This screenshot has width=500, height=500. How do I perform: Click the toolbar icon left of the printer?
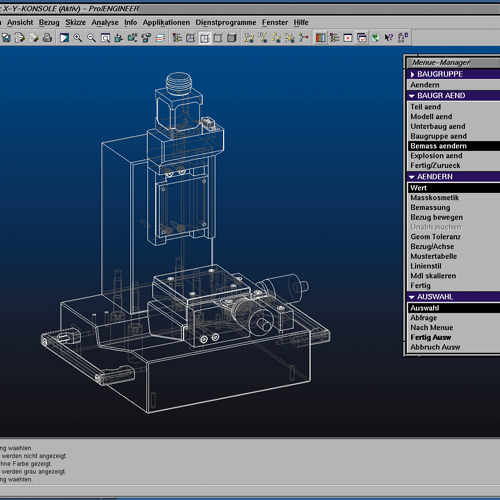[34, 38]
